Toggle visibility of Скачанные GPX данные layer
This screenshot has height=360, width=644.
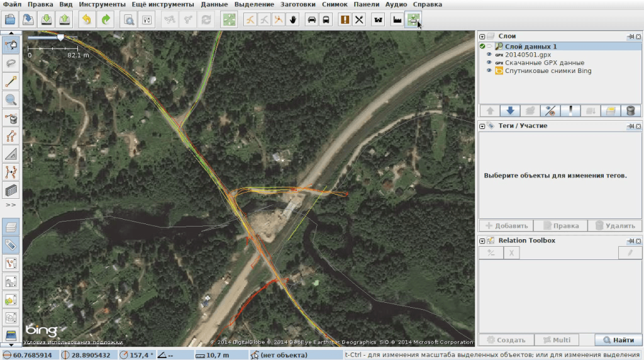(x=490, y=63)
